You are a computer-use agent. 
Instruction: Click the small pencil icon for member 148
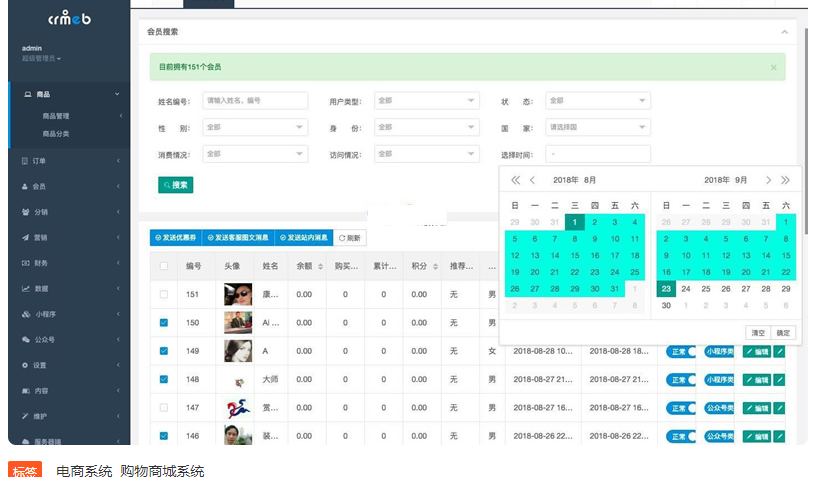pyautogui.click(x=779, y=380)
